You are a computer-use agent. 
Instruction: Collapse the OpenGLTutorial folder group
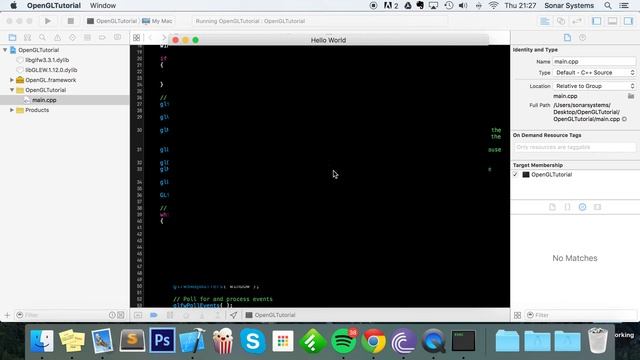point(12,90)
